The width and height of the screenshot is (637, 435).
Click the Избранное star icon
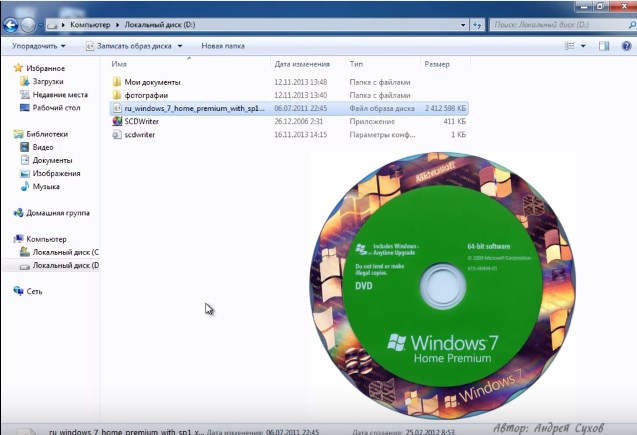coord(18,68)
